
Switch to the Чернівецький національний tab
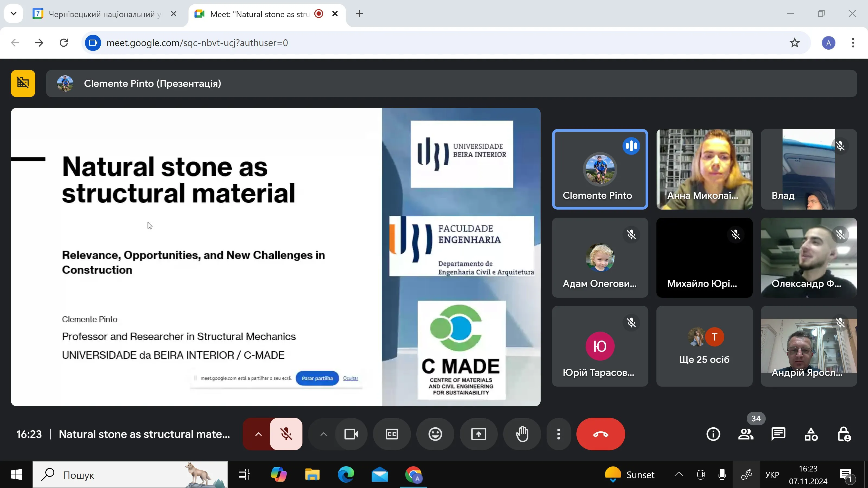101,14
